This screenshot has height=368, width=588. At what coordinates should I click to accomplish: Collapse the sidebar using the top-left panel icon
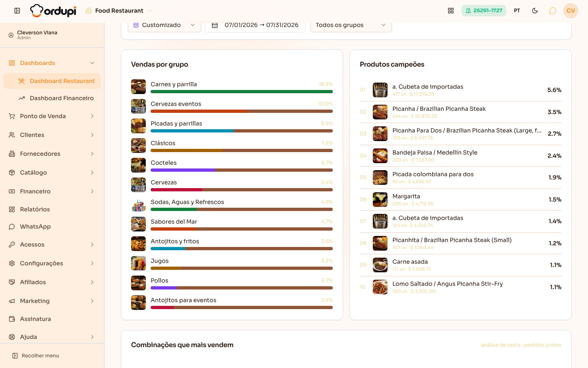[17, 11]
